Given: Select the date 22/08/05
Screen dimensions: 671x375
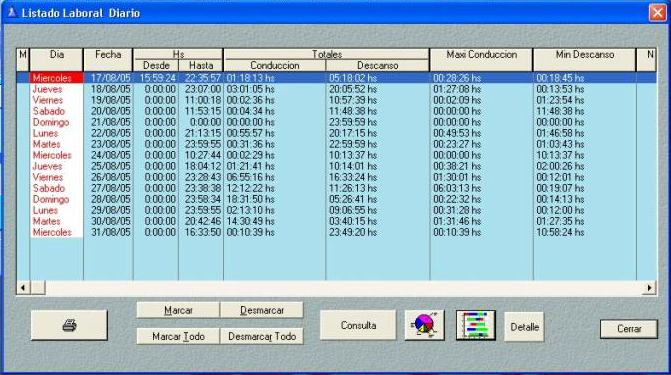Looking at the screenshot, I should (110, 133).
